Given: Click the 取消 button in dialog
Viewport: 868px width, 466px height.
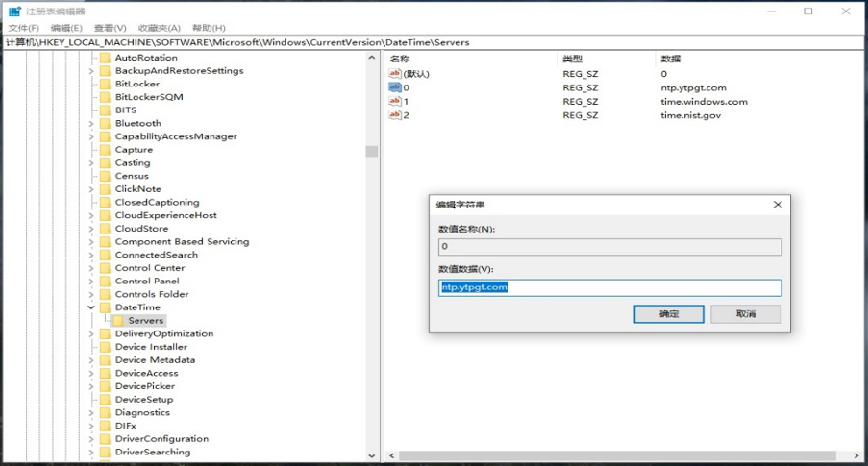Looking at the screenshot, I should tap(746, 314).
